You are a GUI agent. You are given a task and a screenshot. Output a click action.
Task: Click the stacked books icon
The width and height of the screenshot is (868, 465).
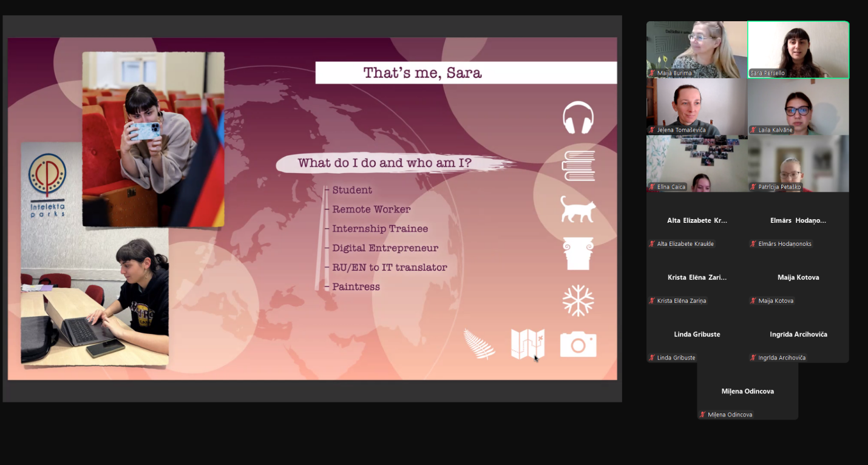[578, 166]
